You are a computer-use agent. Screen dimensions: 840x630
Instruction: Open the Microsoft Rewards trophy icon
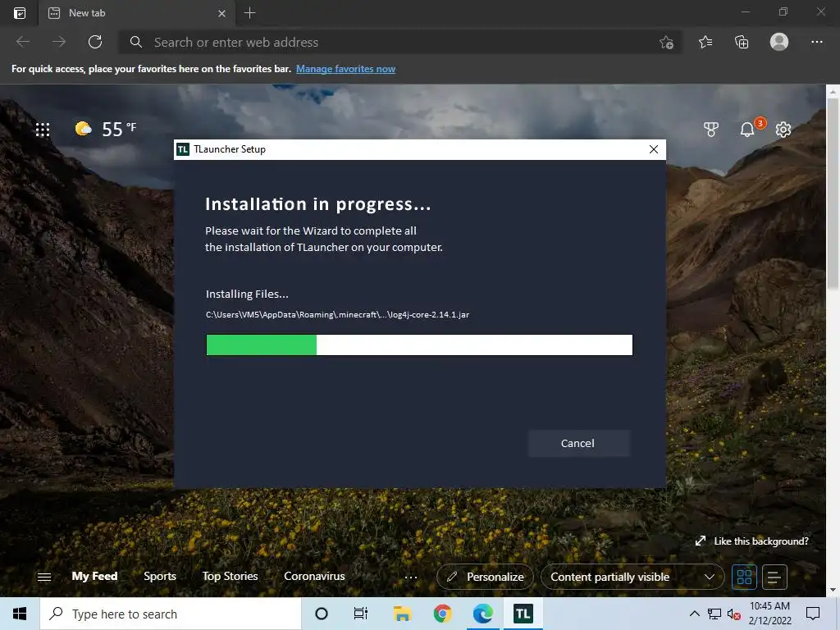click(x=711, y=129)
